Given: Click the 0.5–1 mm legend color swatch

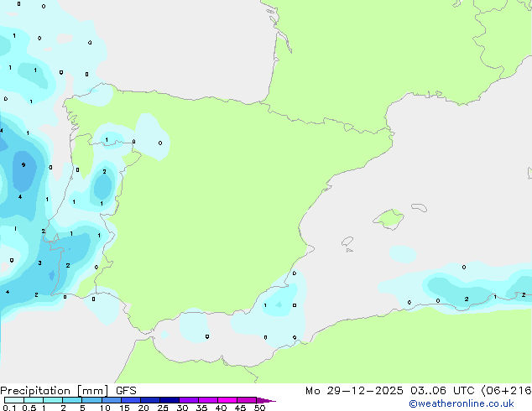Looking at the screenshot, I should click(x=34, y=400).
